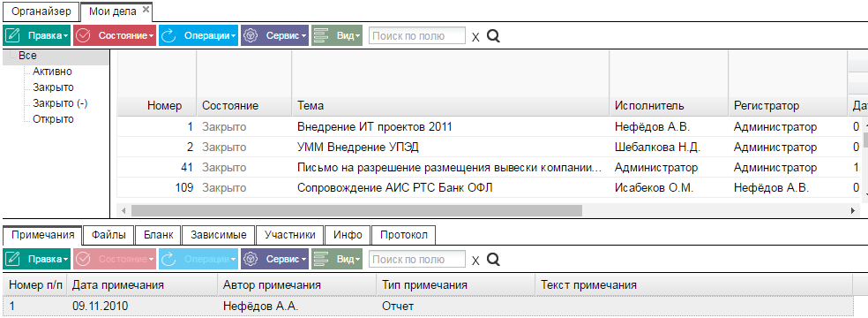Close the Мои дела tab
The height and width of the screenshot is (318, 868).
point(146,10)
